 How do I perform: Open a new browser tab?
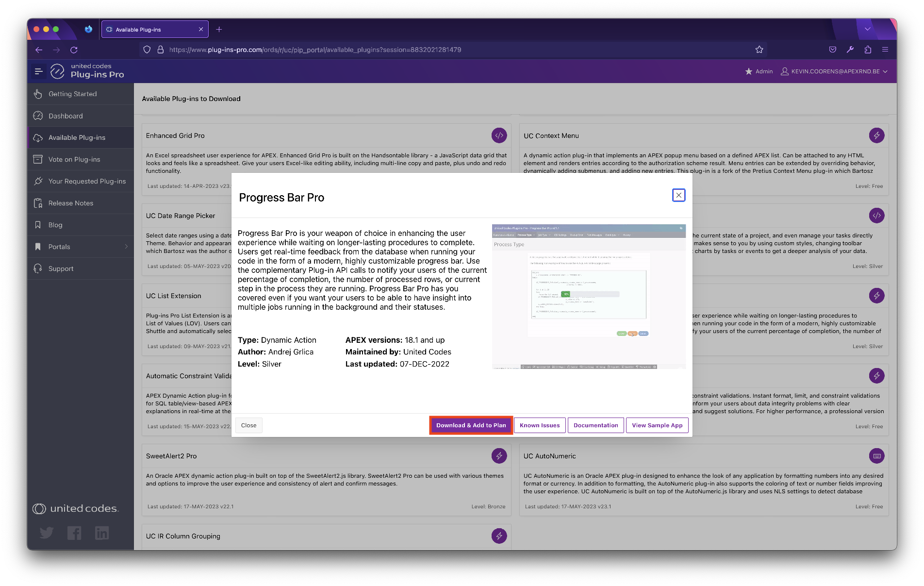219,30
